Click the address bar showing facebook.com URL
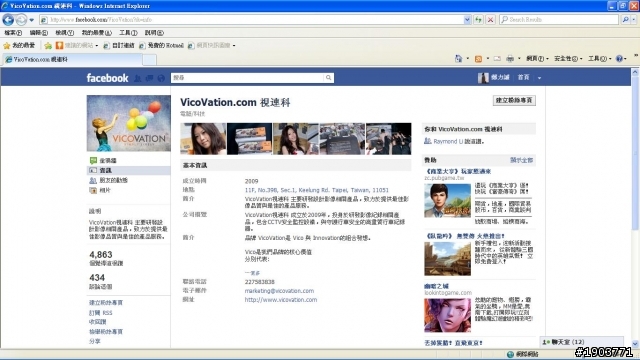 point(251,20)
